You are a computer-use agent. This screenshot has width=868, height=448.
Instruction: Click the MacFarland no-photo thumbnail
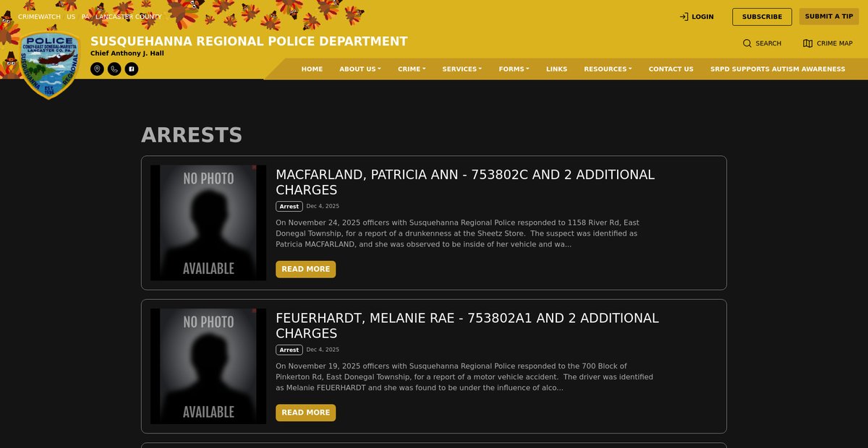pyautogui.click(x=208, y=223)
